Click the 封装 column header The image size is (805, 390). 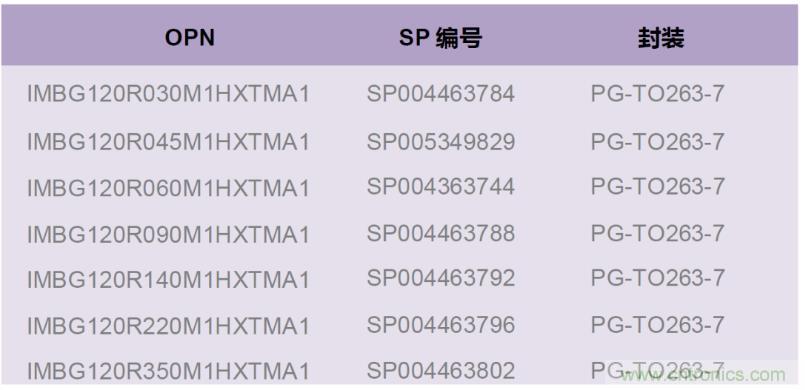coord(661,37)
